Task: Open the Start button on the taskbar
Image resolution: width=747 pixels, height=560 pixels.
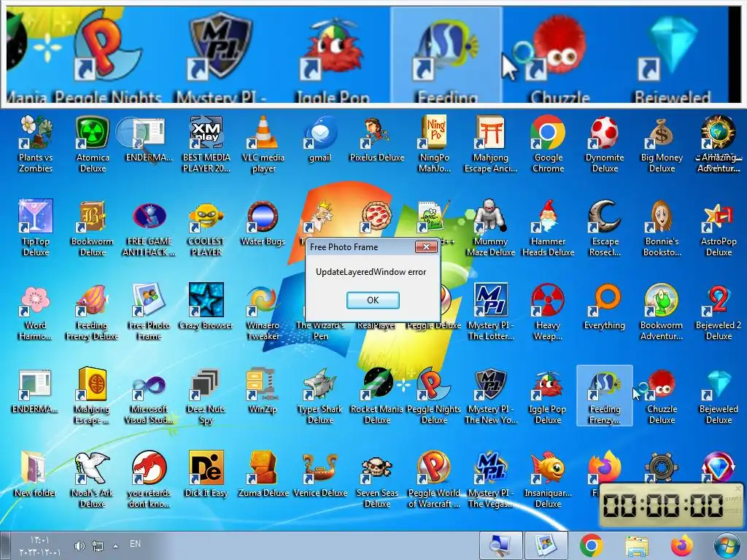Action: tap(727, 546)
